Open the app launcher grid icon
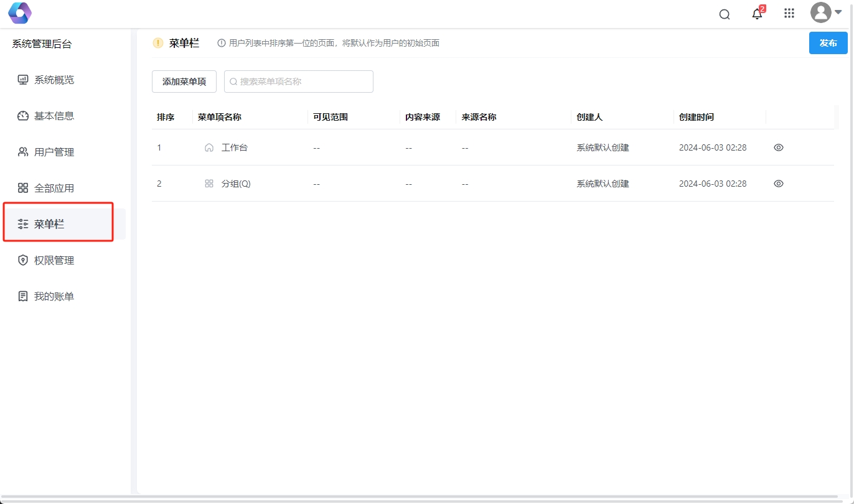The image size is (854, 504). (x=789, y=13)
